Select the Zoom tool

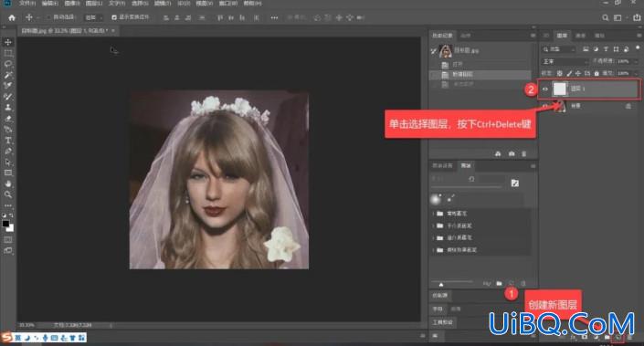point(8,194)
